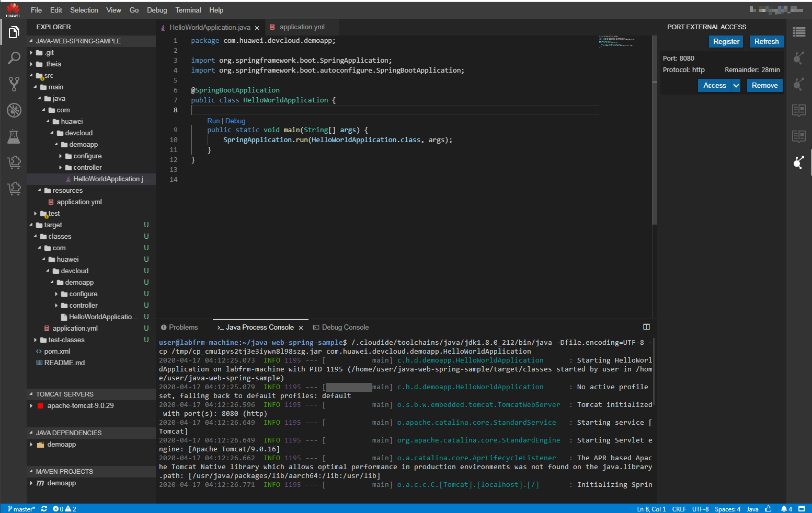Image resolution: width=812 pixels, height=513 pixels.
Task: Open the Access button dropdown arrow
Action: click(x=736, y=86)
